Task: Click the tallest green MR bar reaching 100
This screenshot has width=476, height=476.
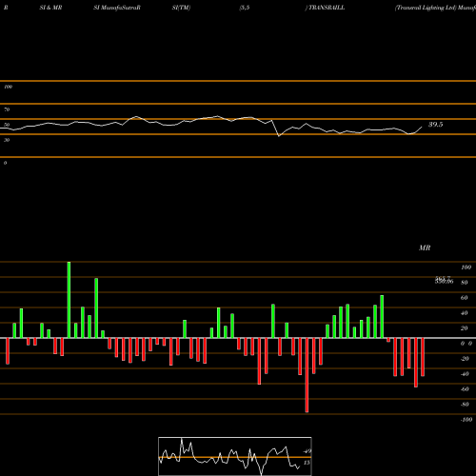Action: click(x=69, y=300)
